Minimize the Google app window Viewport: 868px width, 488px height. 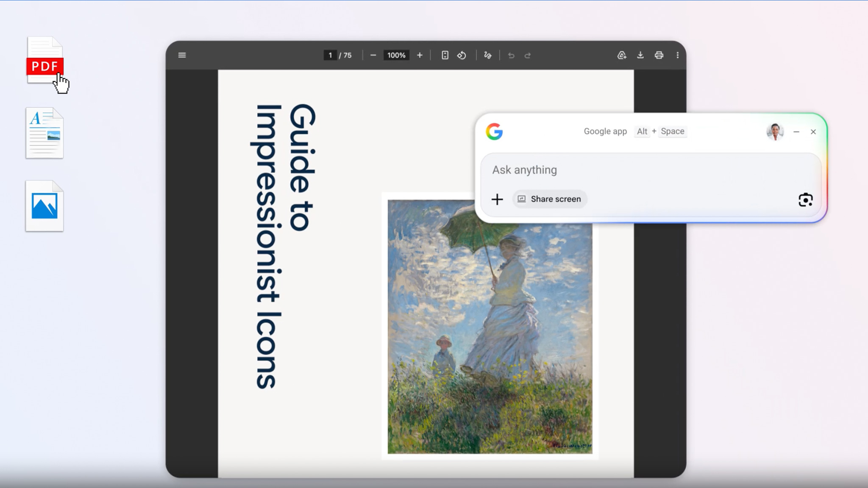(x=796, y=132)
